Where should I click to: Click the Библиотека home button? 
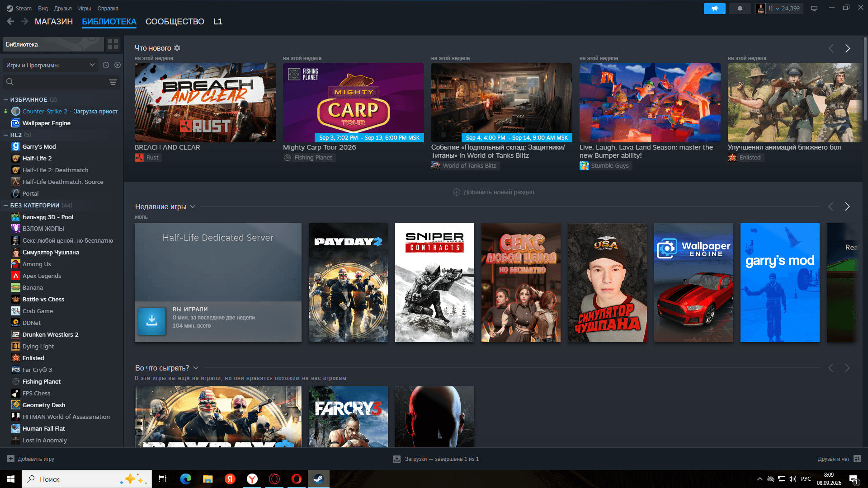pyautogui.click(x=53, y=44)
